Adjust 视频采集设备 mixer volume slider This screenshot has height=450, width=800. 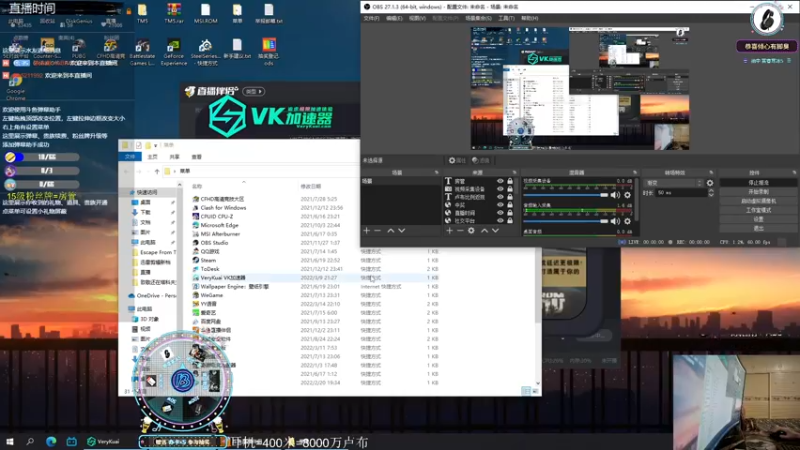click(566, 195)
